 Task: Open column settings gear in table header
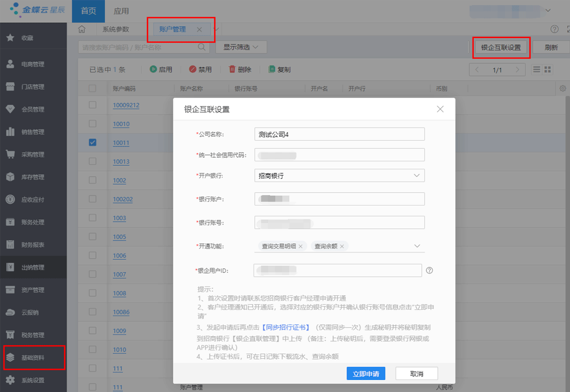point(563,88)
